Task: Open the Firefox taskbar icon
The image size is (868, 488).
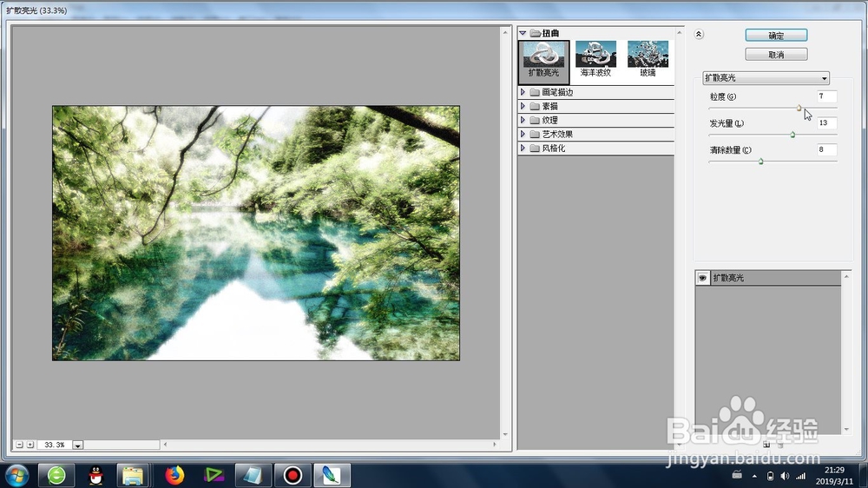Action: click(174, 475)
